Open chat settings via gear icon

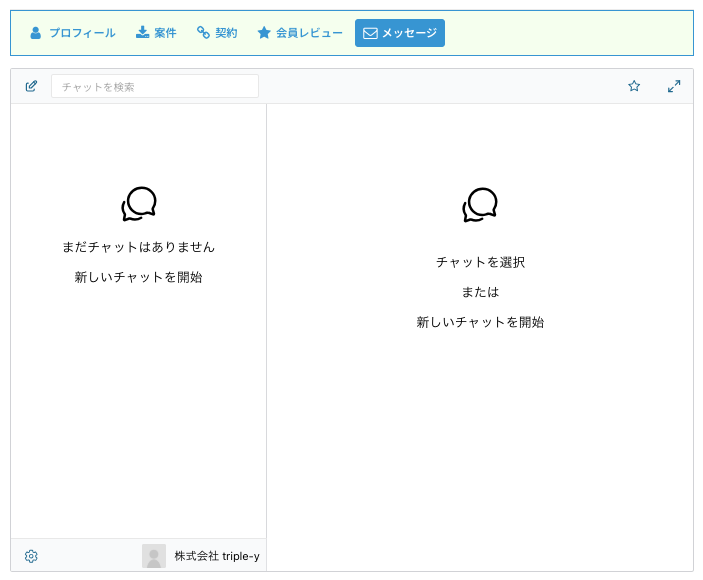point(31,556)
